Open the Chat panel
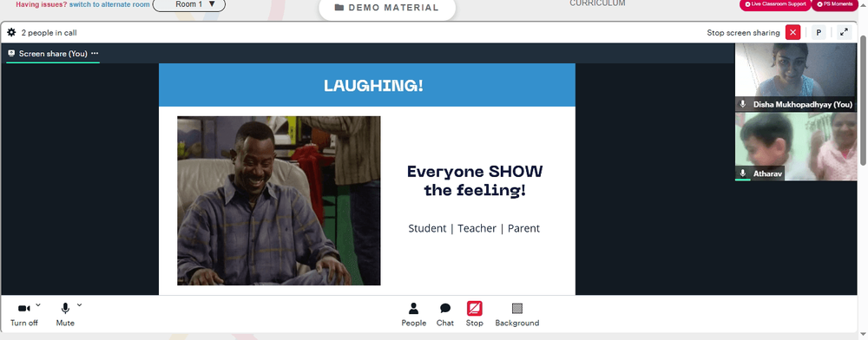 tap(445, 315)
